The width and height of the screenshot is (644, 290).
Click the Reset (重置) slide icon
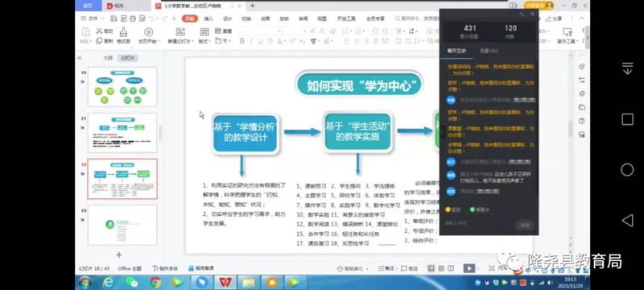218,31
